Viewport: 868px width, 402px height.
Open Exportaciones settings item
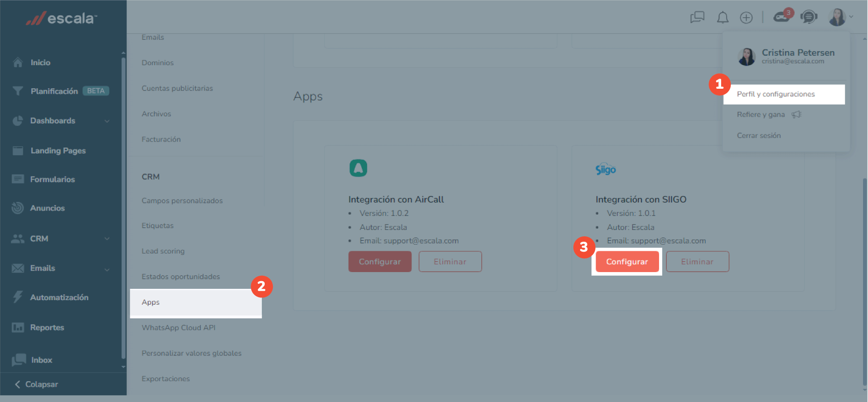pyautogui.click(x=166, y=379)
